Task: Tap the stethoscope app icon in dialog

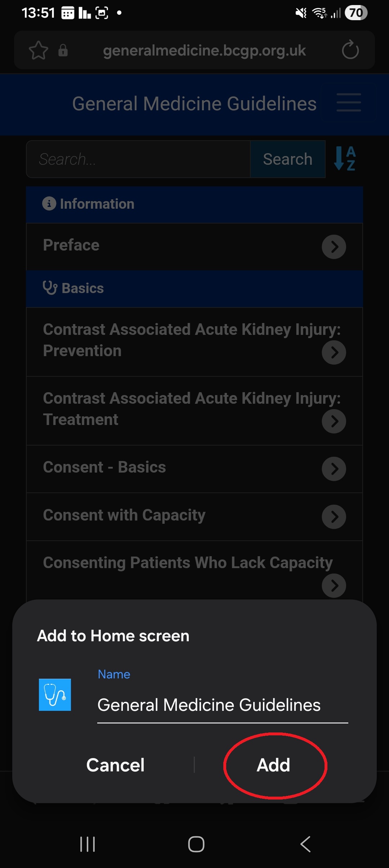Action: click(55, 695)
